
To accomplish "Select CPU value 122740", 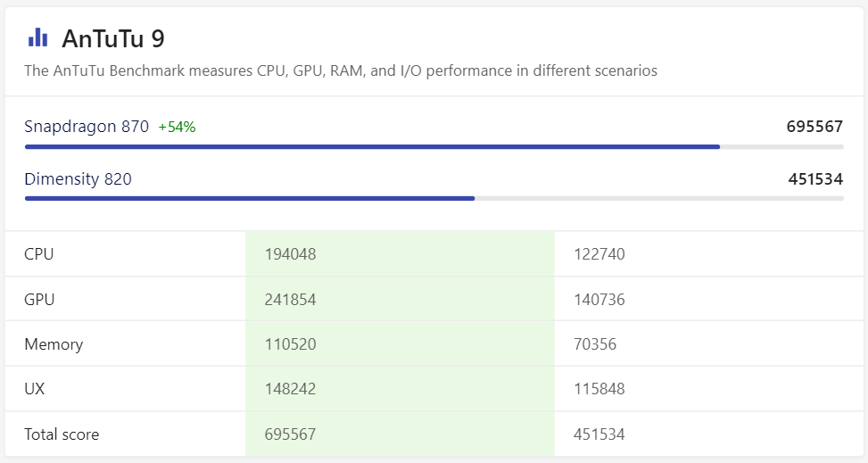I will [x=599, y=254].
